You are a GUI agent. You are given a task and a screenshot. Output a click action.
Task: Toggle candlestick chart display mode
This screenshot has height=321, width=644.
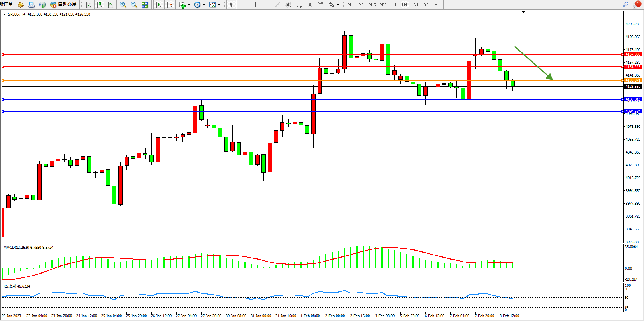click(x=99, y=5)
